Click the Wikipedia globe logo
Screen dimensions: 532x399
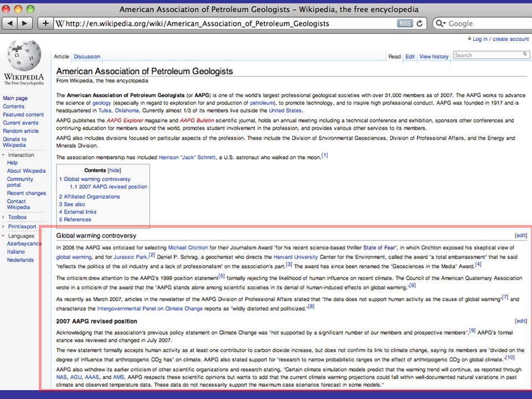(x=24, y=56)
